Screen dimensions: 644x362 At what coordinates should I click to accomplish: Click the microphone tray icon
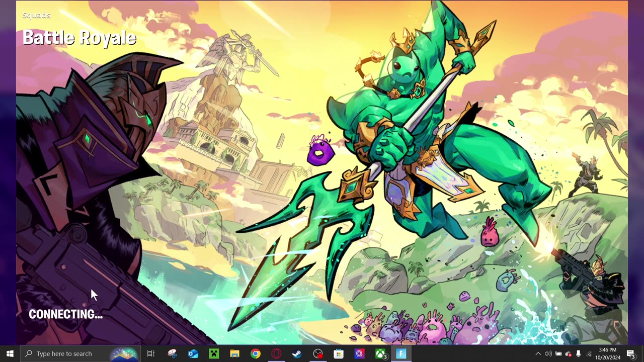pyautogui.click(x=578, y=353)
